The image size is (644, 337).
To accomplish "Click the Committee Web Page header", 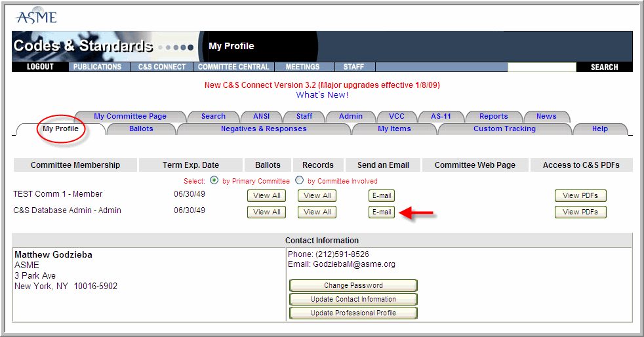I will pyautogui.click(x=475, y=165).
